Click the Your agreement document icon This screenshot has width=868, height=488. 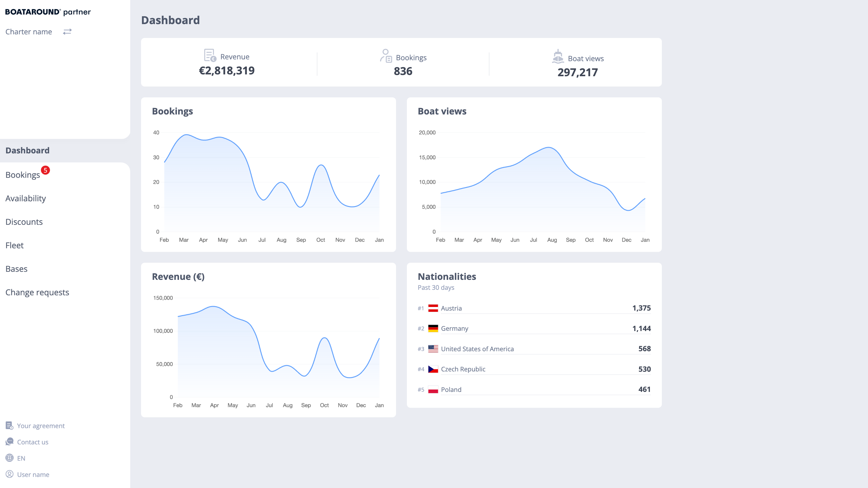tap(9, 426)
